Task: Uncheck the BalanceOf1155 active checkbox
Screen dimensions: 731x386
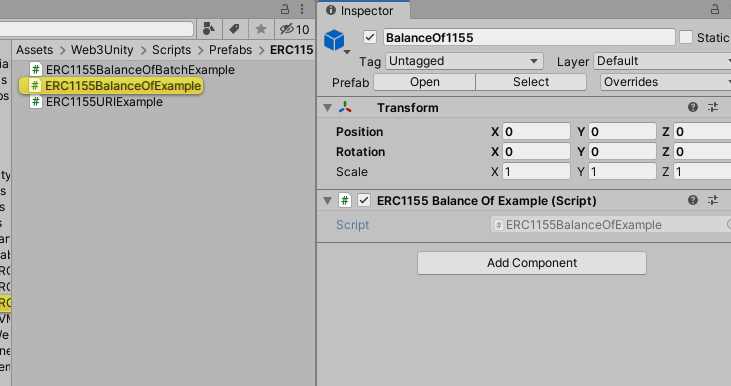Action: 370,37
